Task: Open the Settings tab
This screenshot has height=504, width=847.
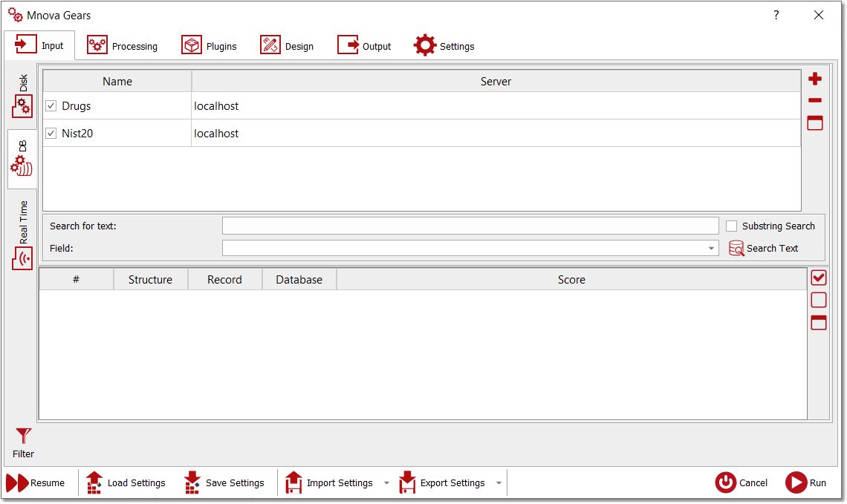Action: [x=444, y=46]
